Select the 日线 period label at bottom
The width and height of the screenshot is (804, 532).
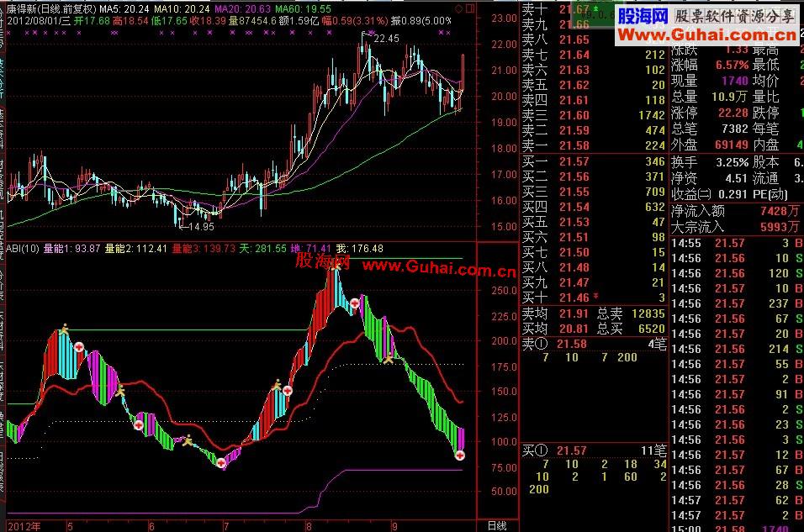tap(496, 526)
